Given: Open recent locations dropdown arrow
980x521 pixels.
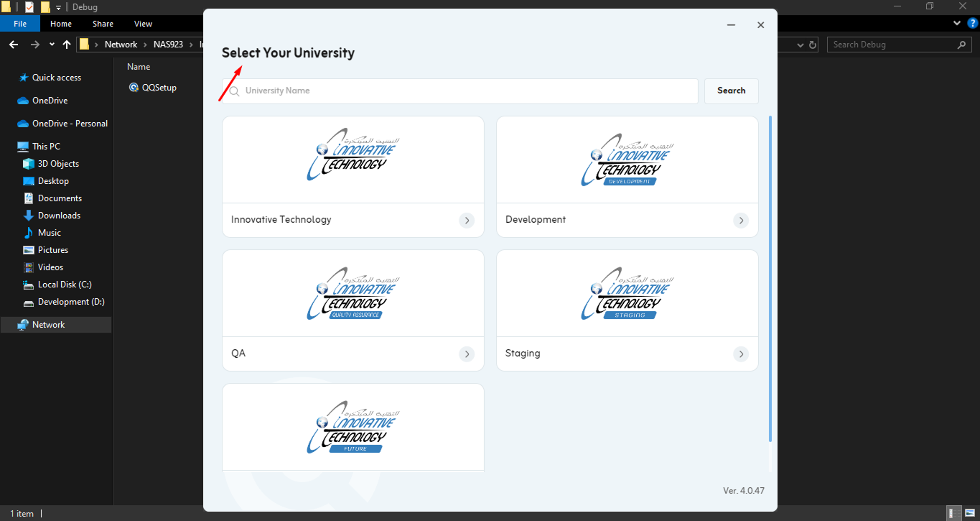Looking at the screenshot, I should click(x=52, y=45).
